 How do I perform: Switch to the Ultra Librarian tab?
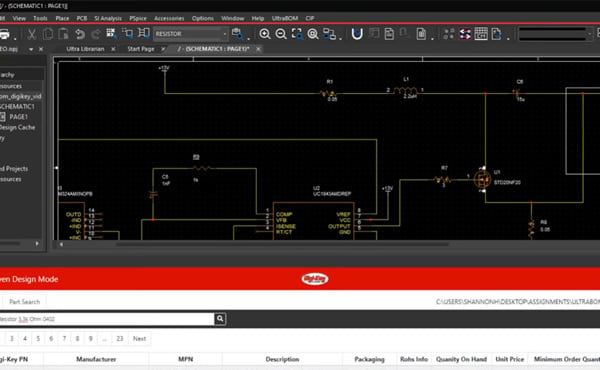85,49
